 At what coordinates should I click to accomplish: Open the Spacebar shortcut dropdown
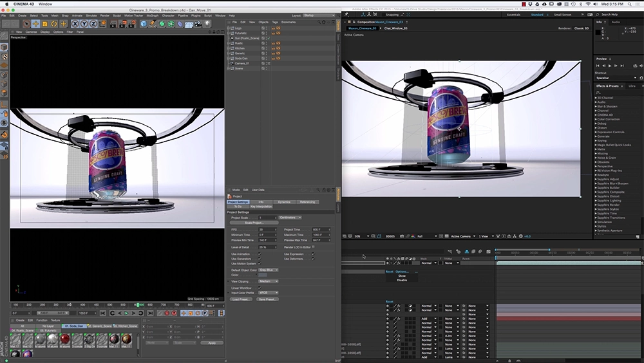coord(616,78)
